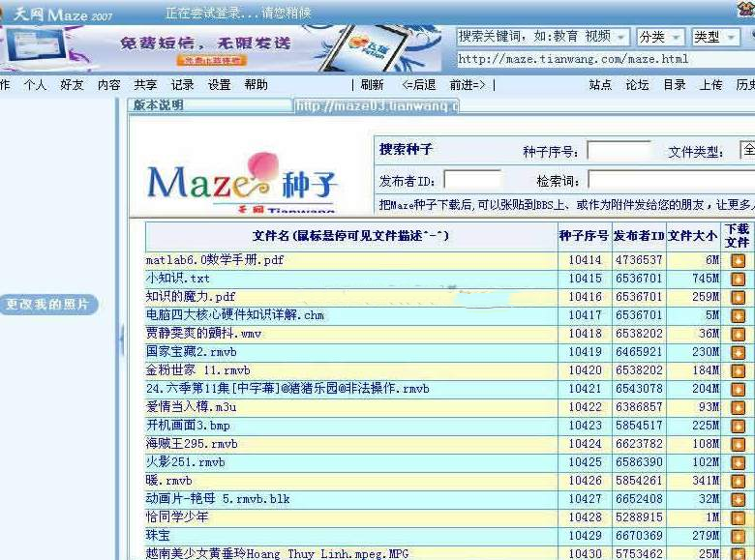This screenshot has width=755, height=560.
Task: Open the 设置 menu
Action: pyautogui.click(x=219, y=85)
